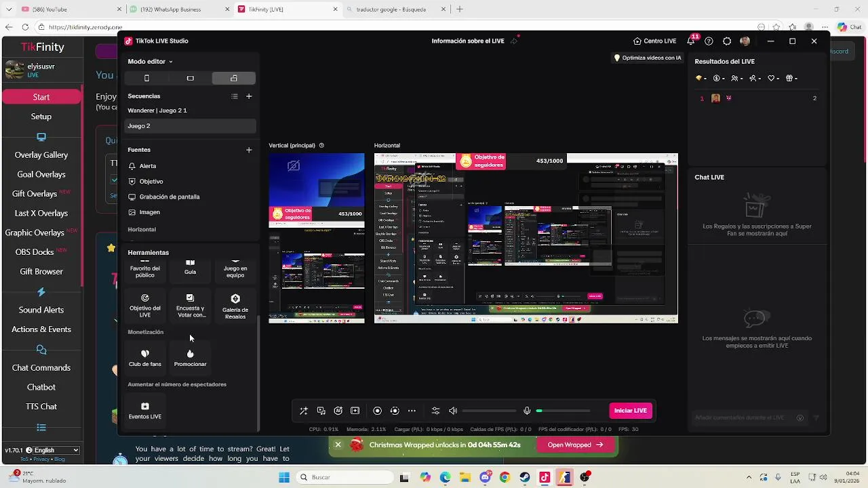Select the Vertical preview canvas
The height and width of the screenshot is (488, 868).
317,238
